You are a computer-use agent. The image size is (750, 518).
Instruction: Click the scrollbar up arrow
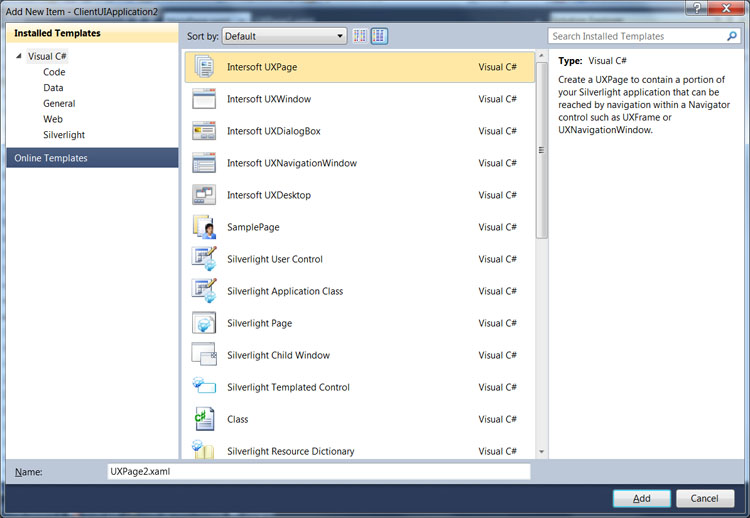[541, 56]
